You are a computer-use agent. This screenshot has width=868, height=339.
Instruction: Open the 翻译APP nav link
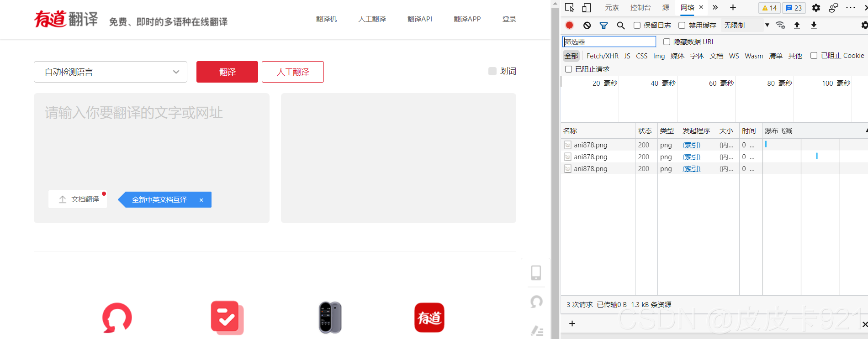(467, 19)
